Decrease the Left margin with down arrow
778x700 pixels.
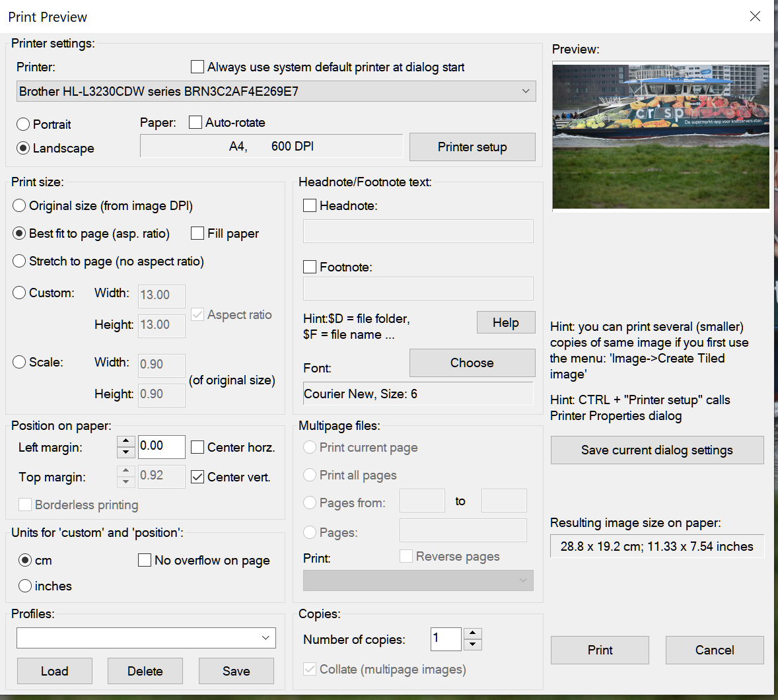coord(126,453)
